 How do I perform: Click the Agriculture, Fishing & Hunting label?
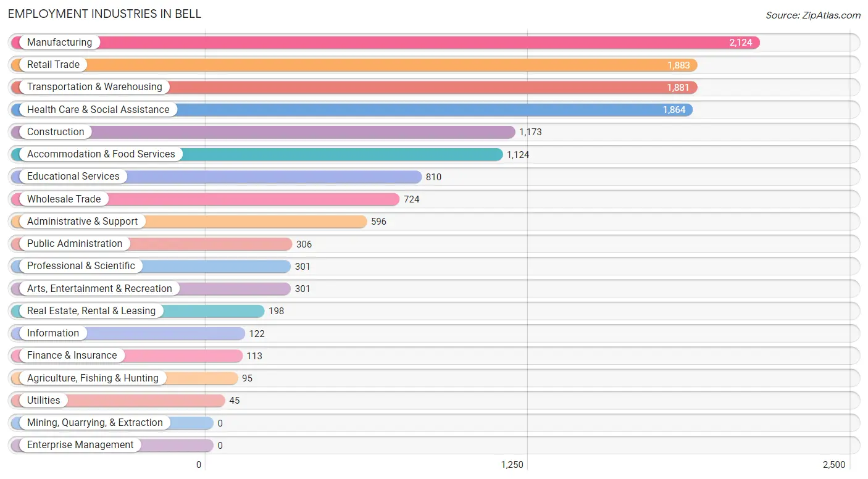(93, 378)
